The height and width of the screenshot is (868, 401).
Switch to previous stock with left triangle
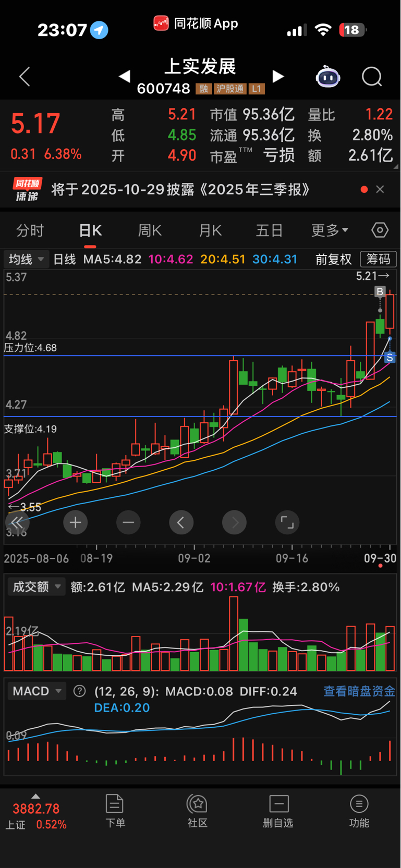coord(124,77)
